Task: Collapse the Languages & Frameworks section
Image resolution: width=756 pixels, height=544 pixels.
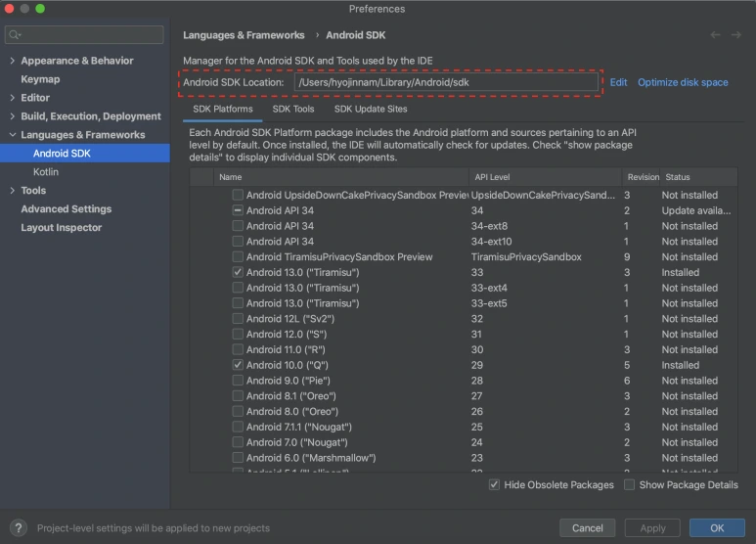Action: (12, 135)
